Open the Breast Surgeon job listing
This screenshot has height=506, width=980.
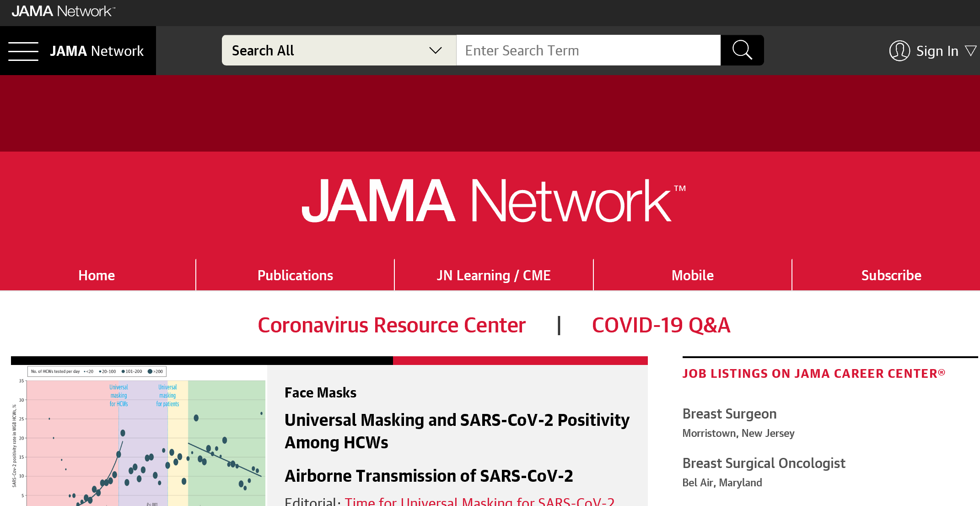pos(729,414)
